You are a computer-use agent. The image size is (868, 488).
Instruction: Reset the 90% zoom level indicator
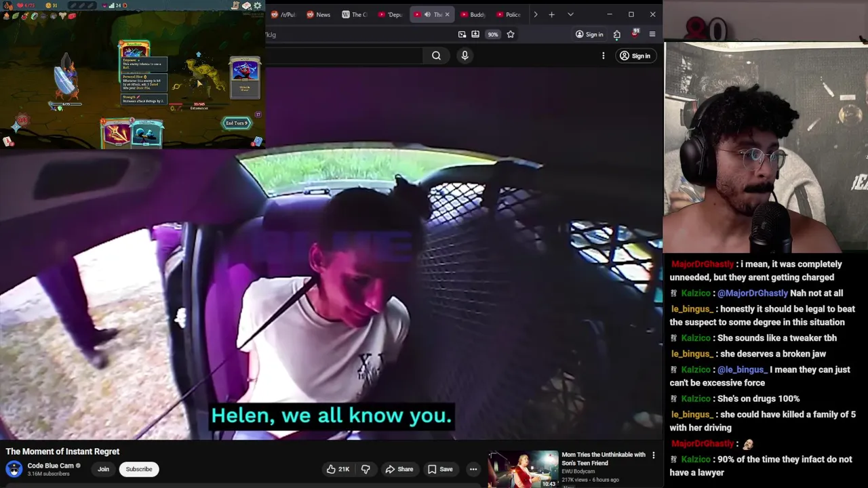click(493, 35)
